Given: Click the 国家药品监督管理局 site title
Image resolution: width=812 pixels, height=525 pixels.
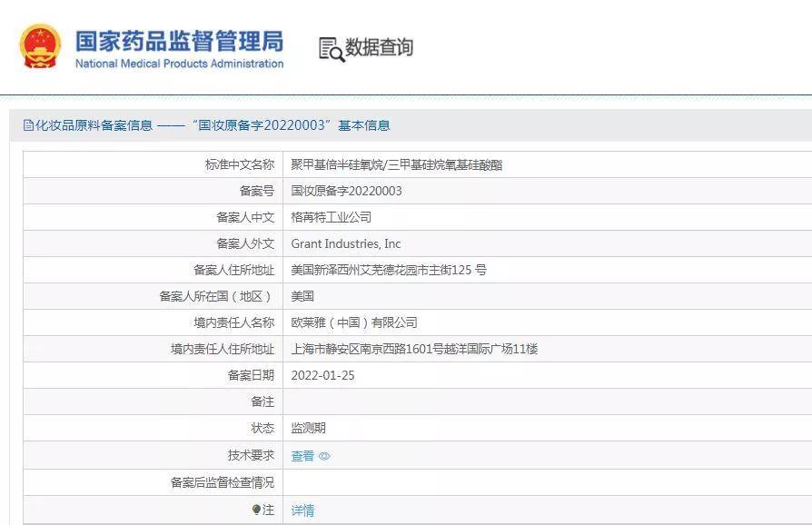Looking at the screenshot, I should (179, 41).
